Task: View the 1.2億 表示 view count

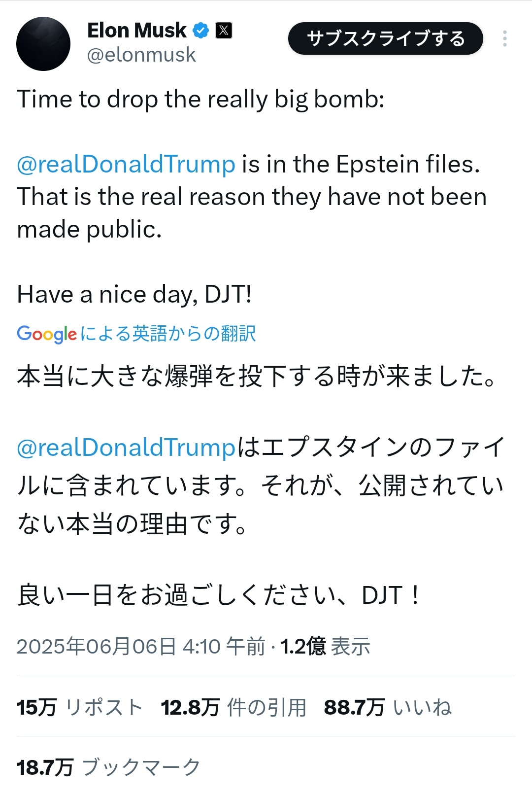Action: [326, 646]
